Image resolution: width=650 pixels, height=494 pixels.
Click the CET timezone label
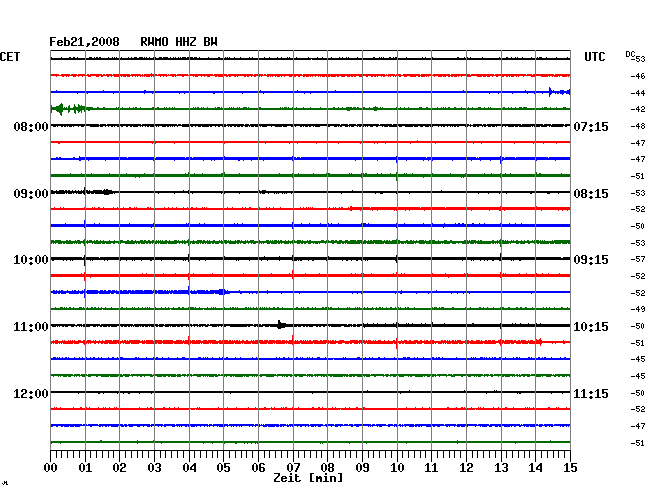10,57
